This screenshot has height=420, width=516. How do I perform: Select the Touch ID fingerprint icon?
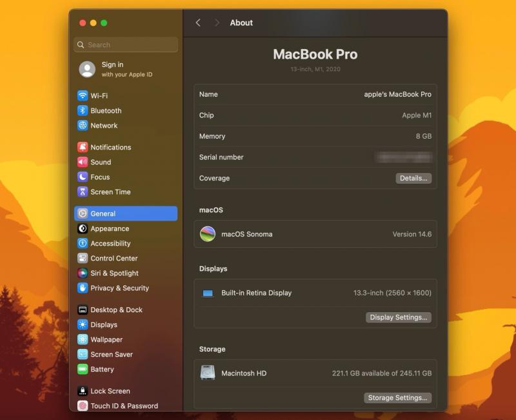(x=83, y=406)
